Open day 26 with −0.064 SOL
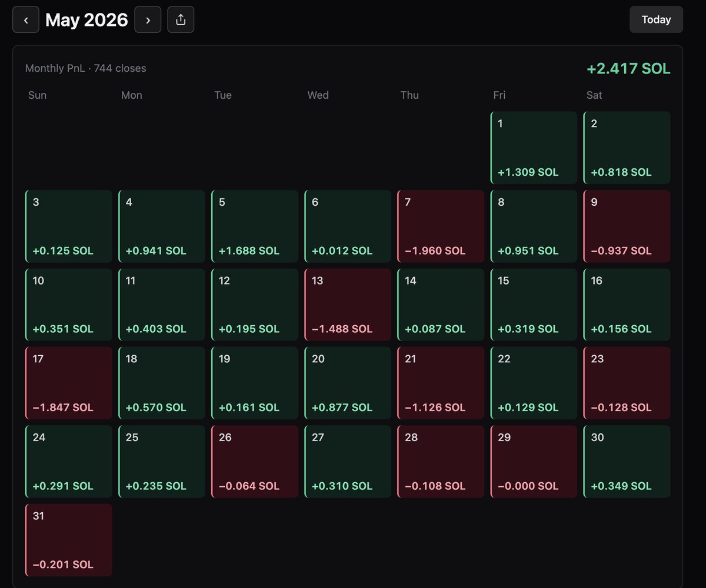Screen dimensions: 706x588 (x=255, y=462)
